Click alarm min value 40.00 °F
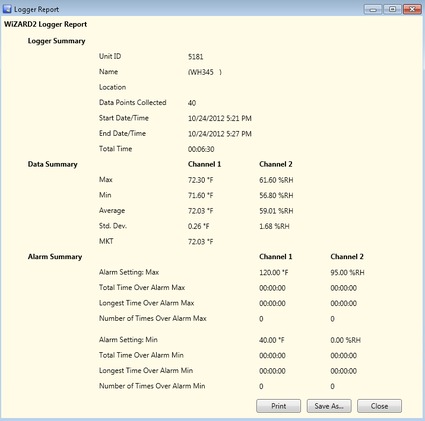Image resolution: width=425 pixels, height=421 pixels. pyautogui.click(x=271, y=340)
